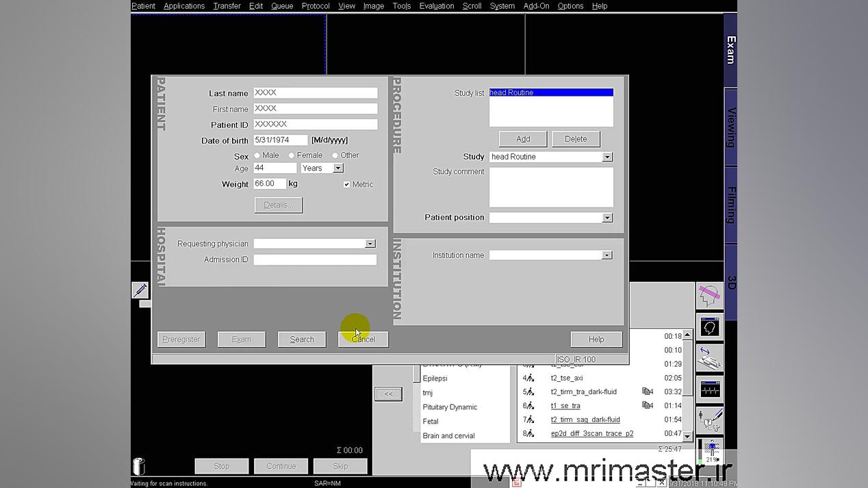Toggle the Metric checkbox
Viewport: 868px width, 488px height.
pos(346,184)
